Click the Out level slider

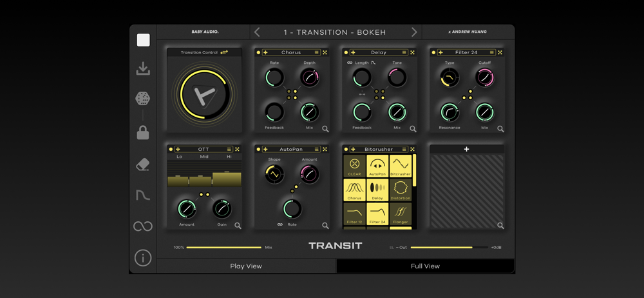(450, 248)
